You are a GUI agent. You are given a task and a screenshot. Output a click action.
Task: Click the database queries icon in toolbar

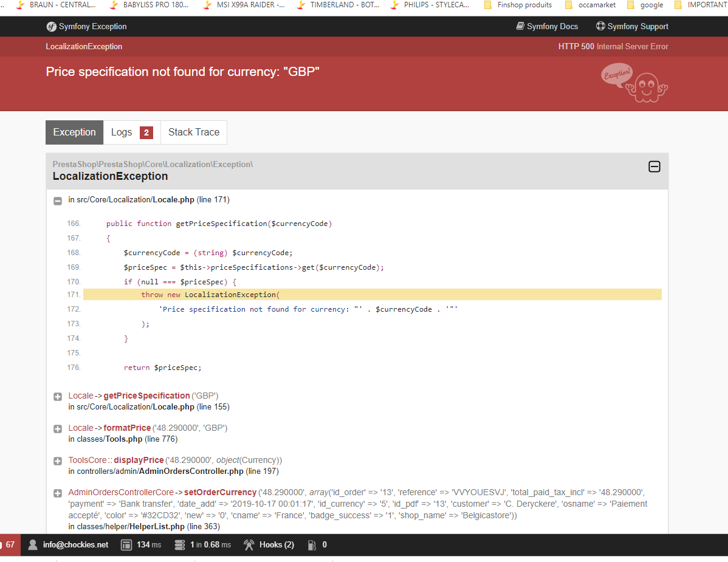pyautogui.click(x=180, y=545)
